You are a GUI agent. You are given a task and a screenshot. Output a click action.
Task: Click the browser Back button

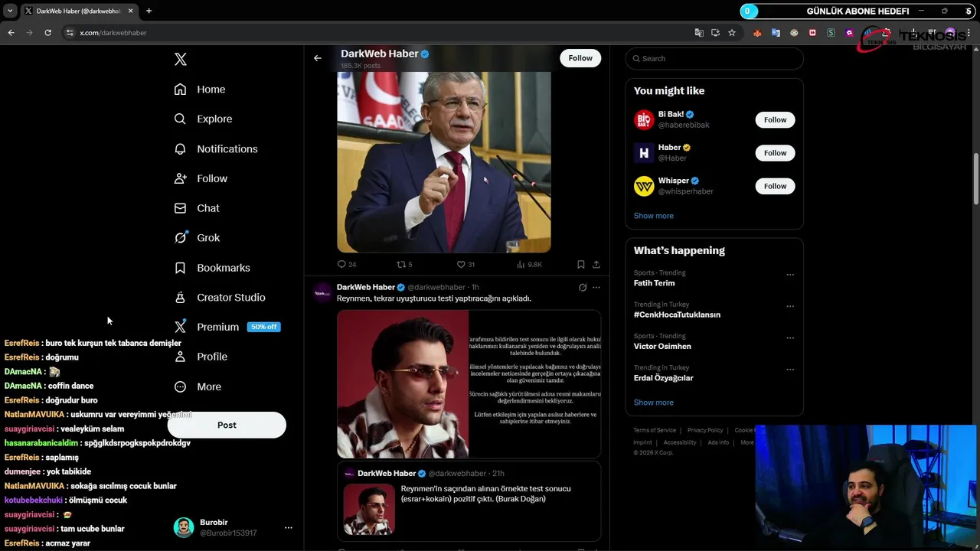[11, 33]
